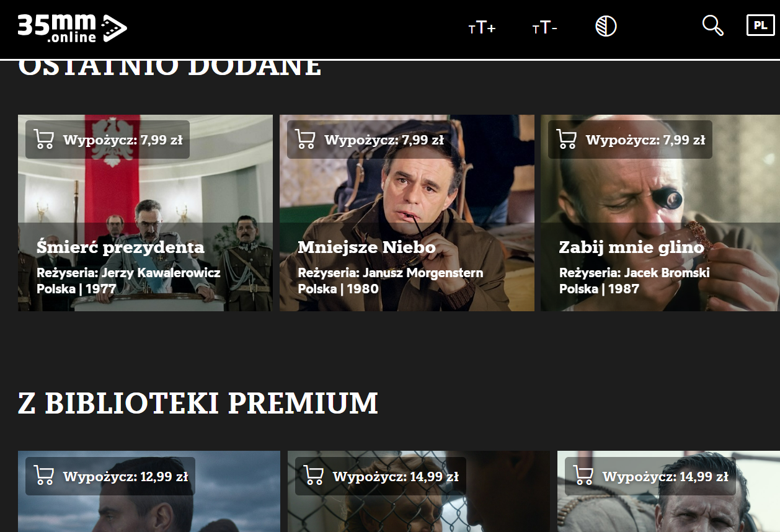Select Mniejsze Niebo film thumbnail image
The width and height of the screenshot is (780, 532).
407,213
